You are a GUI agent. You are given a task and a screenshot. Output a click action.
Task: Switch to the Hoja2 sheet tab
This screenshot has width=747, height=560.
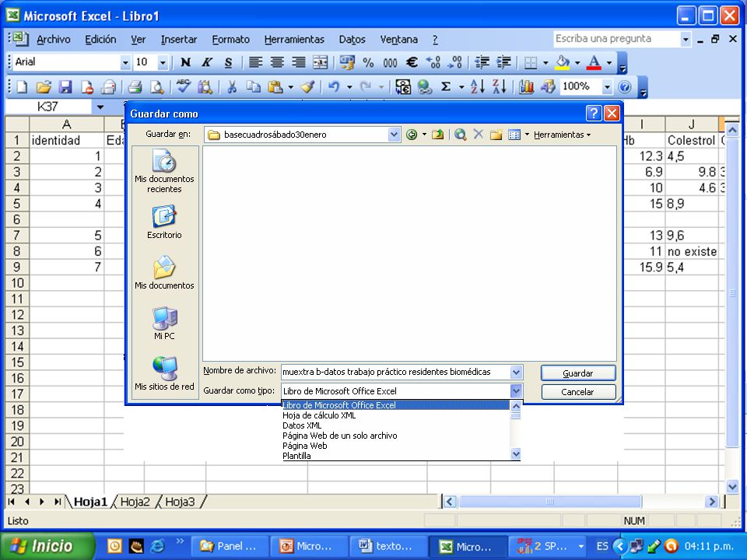pos(135,502)
